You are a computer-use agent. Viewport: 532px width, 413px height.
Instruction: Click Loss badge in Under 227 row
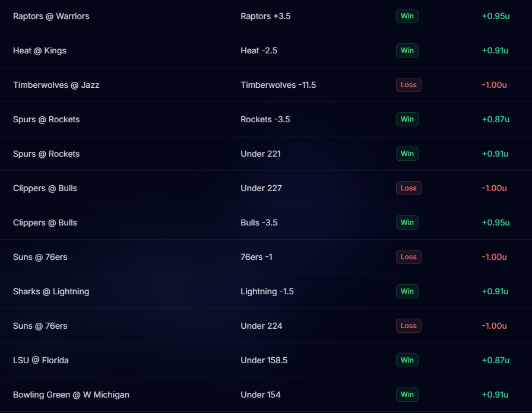(408, 188)
